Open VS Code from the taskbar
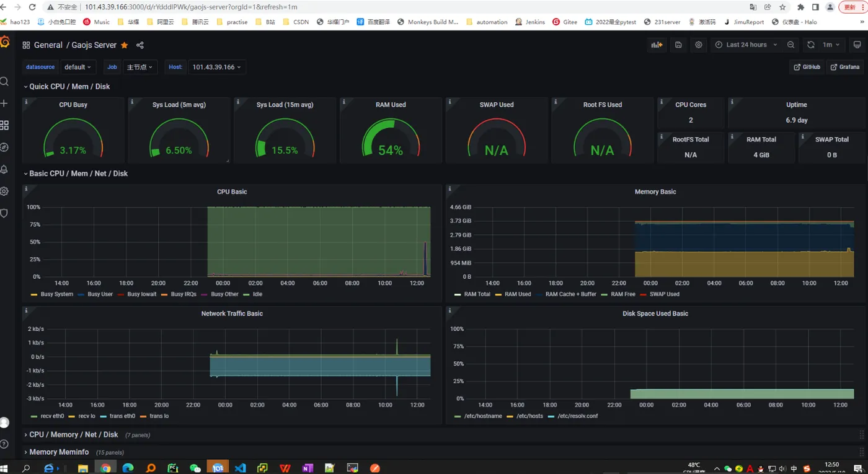The width and height of the screenshot is (868, 474). coord(240,468)
